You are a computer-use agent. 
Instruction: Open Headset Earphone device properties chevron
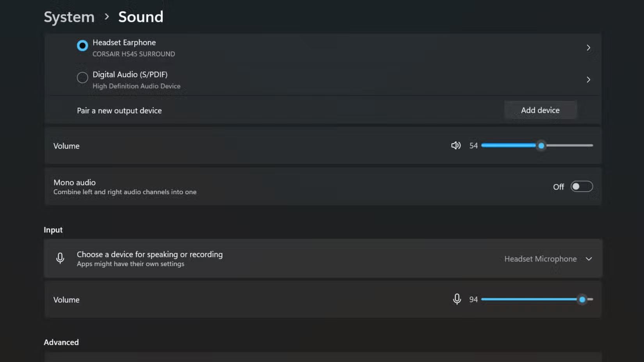click(x=588, y=47)
